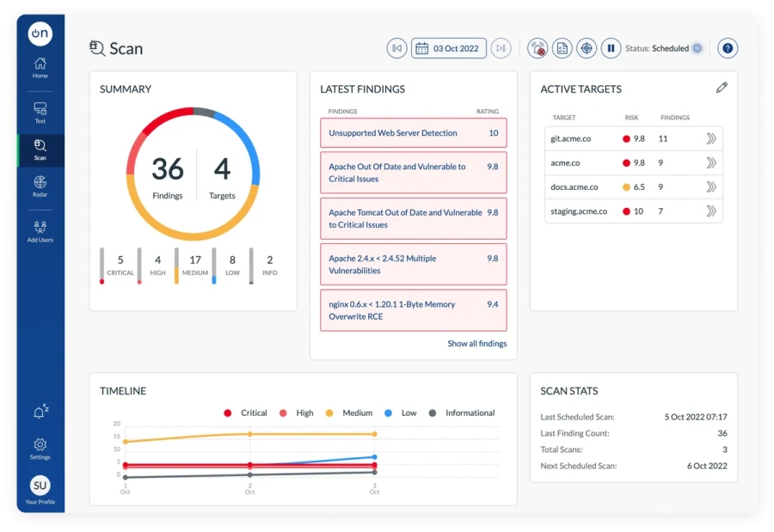The width and height of the screenshot is (774, 532).
Task: Click the cancel scan radar icon
Action: tap(537, 48)
